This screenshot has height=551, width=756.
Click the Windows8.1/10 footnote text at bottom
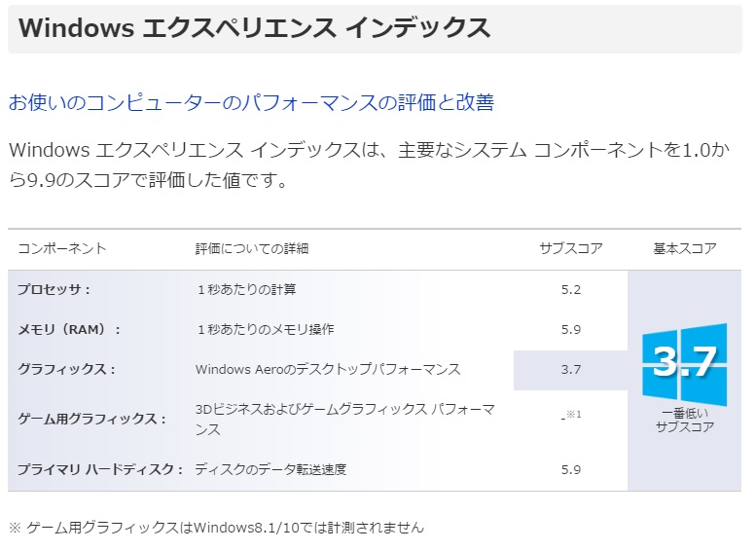216,528
